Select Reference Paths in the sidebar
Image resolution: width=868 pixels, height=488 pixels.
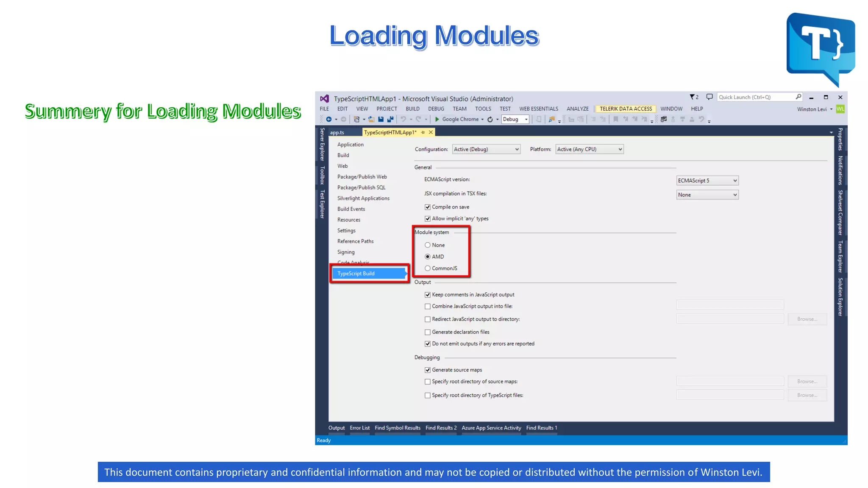click(x=355, y=241)
